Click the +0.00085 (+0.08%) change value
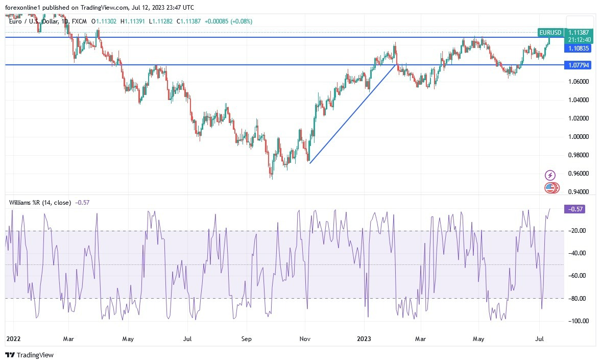 [228, 21]
